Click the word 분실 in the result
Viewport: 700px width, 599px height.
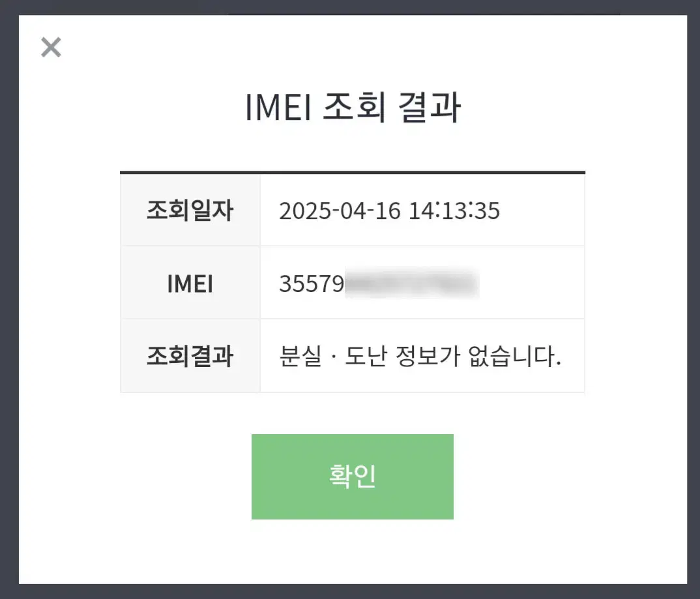(300, 357)
